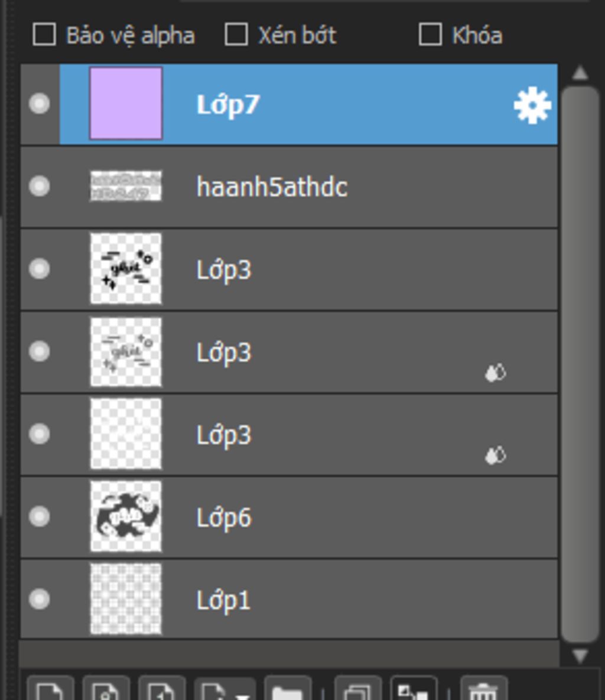Duplicate the selected layer

358,690
